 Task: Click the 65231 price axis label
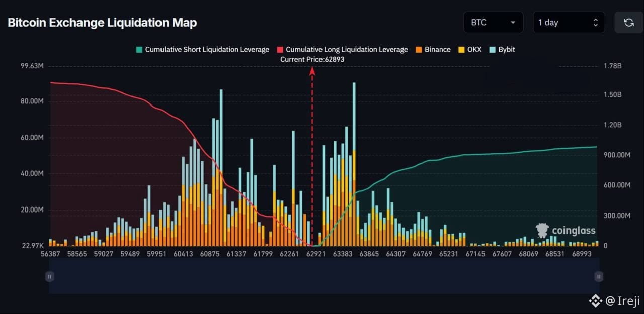(449, 254)
